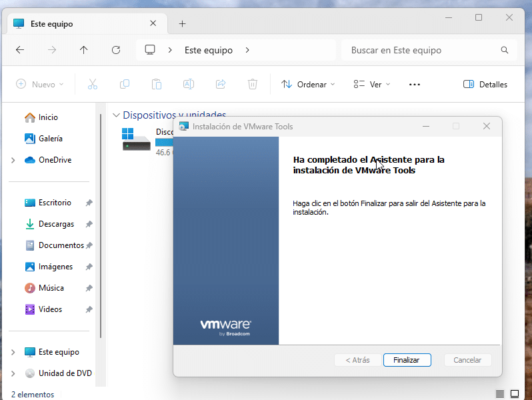This screenshot has height=400, width=532.
Task: Click the pin icon next to Descargas
Action: click(x=89, y=224)
